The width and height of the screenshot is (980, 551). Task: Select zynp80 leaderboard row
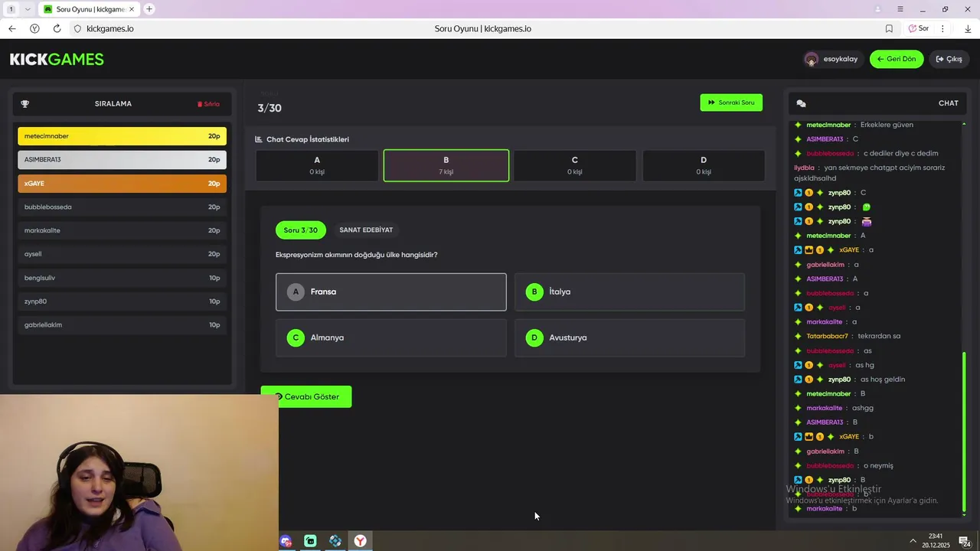(x=122, y=302)
